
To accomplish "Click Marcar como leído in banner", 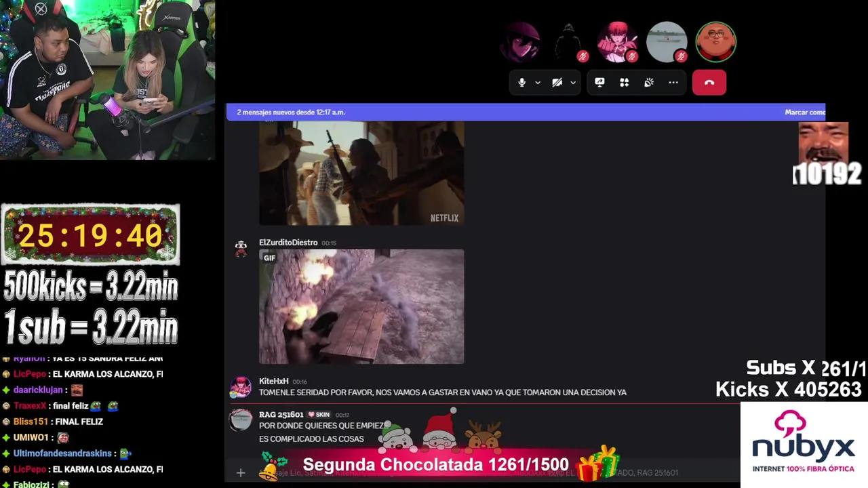I will click(805, 113).
